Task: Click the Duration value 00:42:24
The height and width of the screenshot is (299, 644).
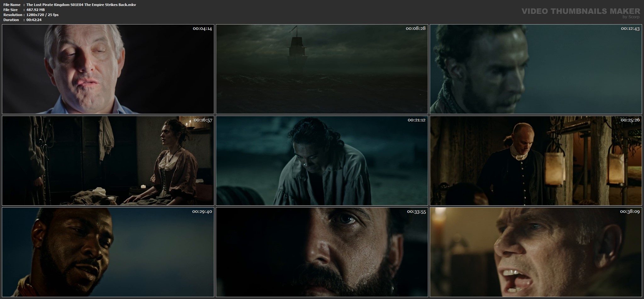Action: (33, 20)
